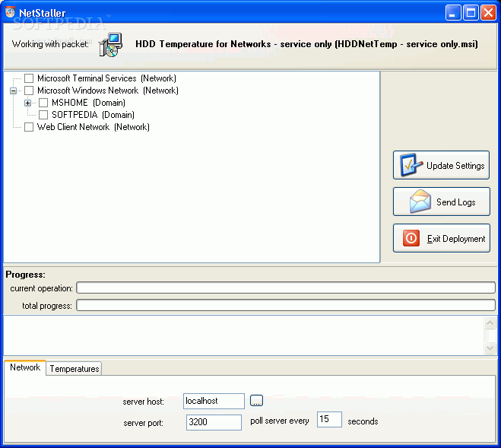501x448 pixels.
Task: Enable the Web Client Network checkbox
Action: tap(29, 127)
